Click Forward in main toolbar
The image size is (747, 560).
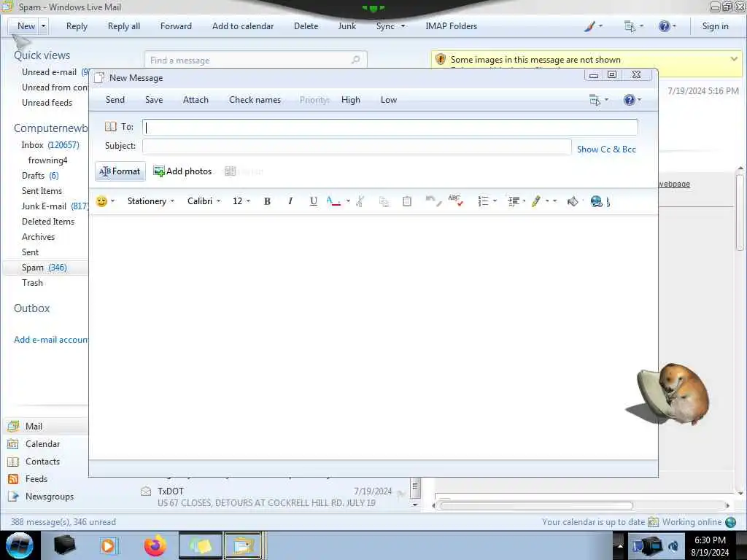[x=176, y=26]
